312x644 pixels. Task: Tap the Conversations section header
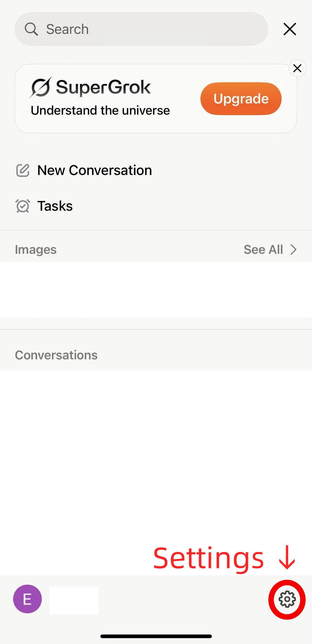click(x=56, y=355)
